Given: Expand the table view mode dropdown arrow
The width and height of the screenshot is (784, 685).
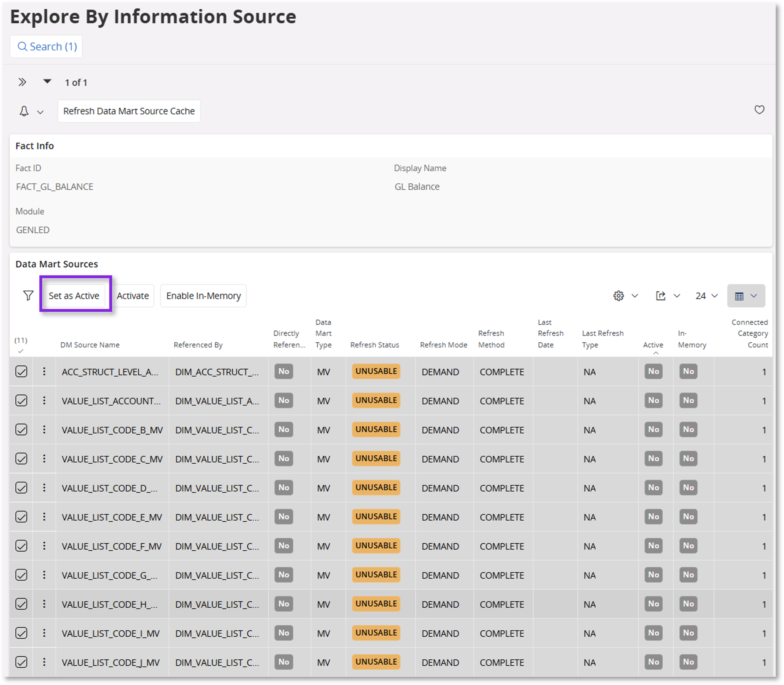Looking at the screenshot, I should point(754,296).
